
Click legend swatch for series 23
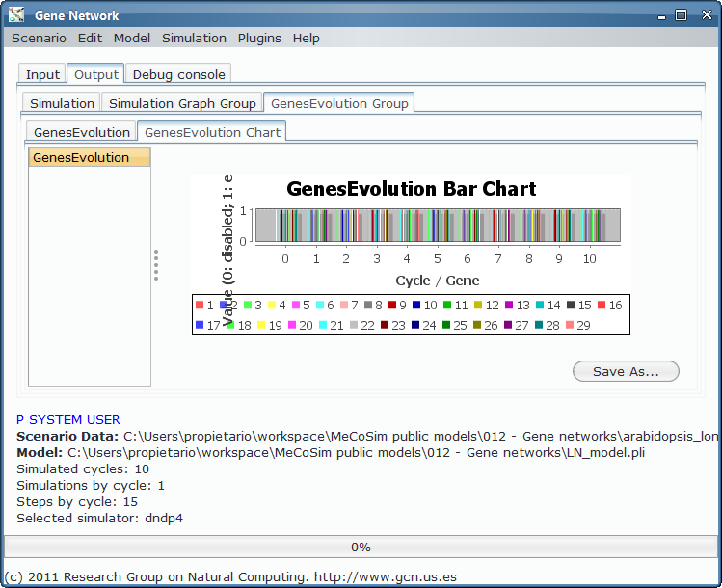pyautogui.click(x=385, y=325)
